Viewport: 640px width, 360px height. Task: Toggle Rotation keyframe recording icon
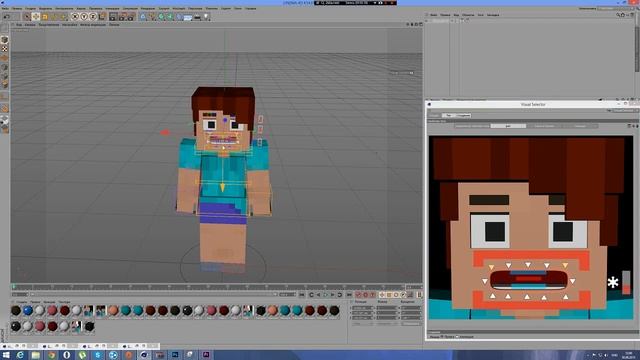click(396, 295)
